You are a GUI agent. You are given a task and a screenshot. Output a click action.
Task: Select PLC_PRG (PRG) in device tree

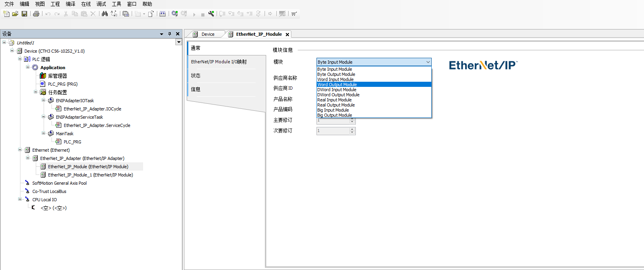pyautogui.click(x=63, y=84)
